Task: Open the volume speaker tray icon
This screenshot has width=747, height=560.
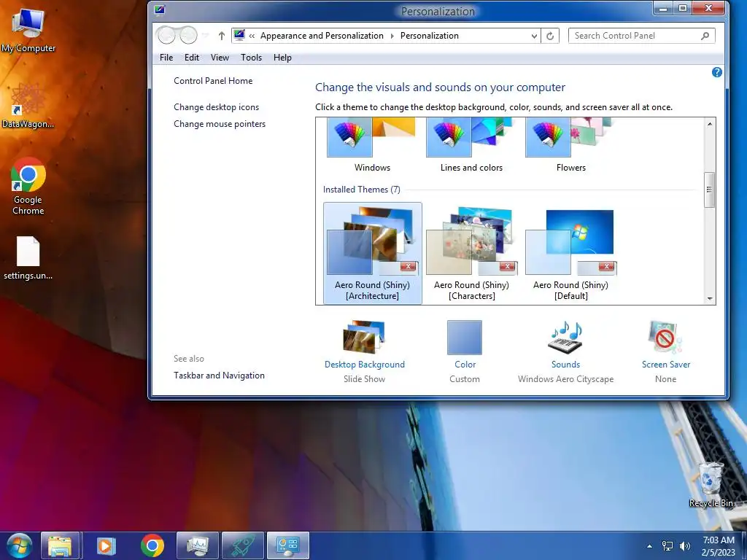Action: pyautogui.click(x=685, y=546)
